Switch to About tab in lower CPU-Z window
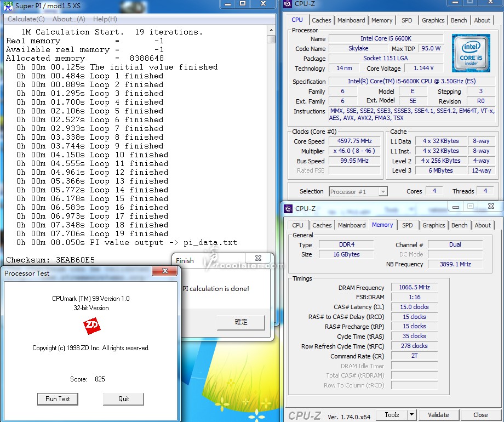The image size is (504, 422). click(x=483, y=225)
